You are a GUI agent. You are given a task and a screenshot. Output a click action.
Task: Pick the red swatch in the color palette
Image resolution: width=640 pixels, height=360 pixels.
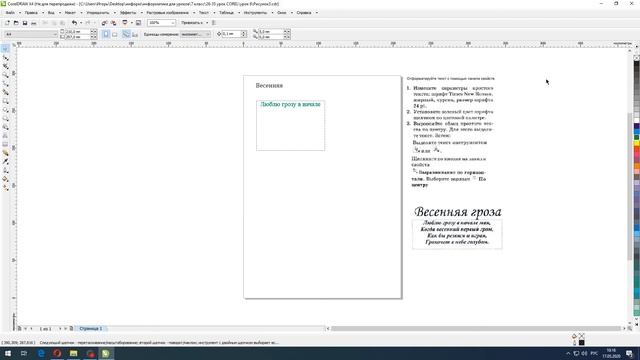pyautogui.click(x=636, y=150)
